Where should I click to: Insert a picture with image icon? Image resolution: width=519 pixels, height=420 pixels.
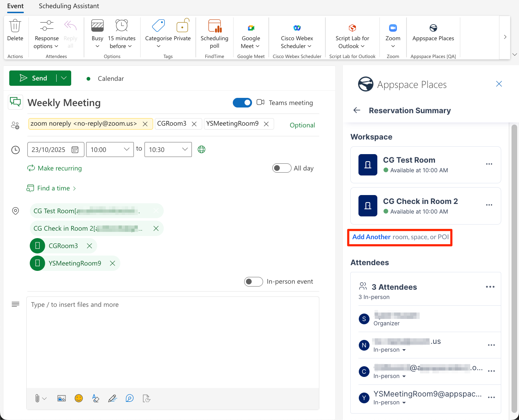click(x=62, y=398)
